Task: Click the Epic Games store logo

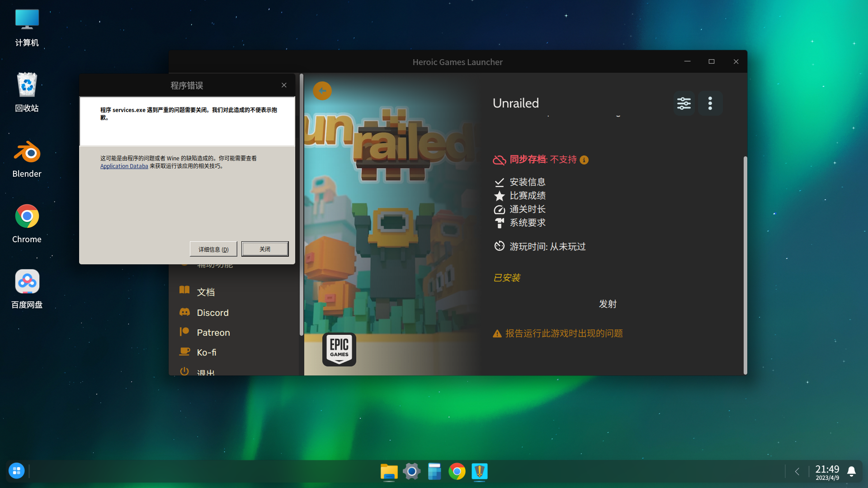Action: coord(339,349)
